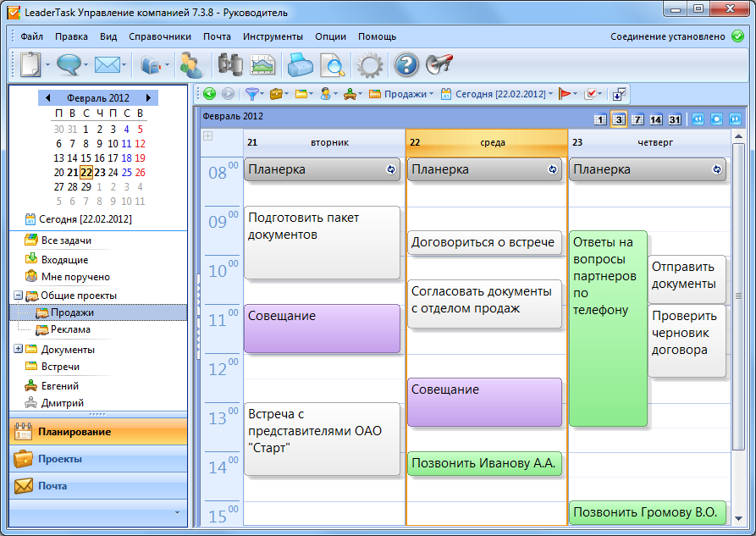
Task: Switch to Планирование section
Action: click(98, 431)
